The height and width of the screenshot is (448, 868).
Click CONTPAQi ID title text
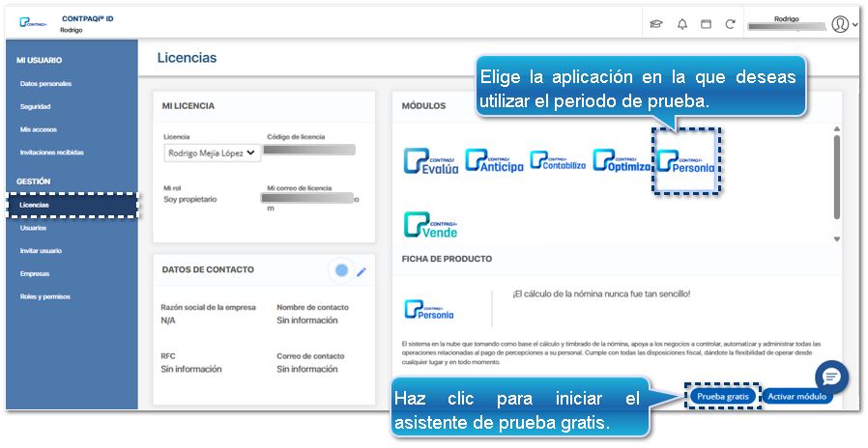click(x=87, y=18)
